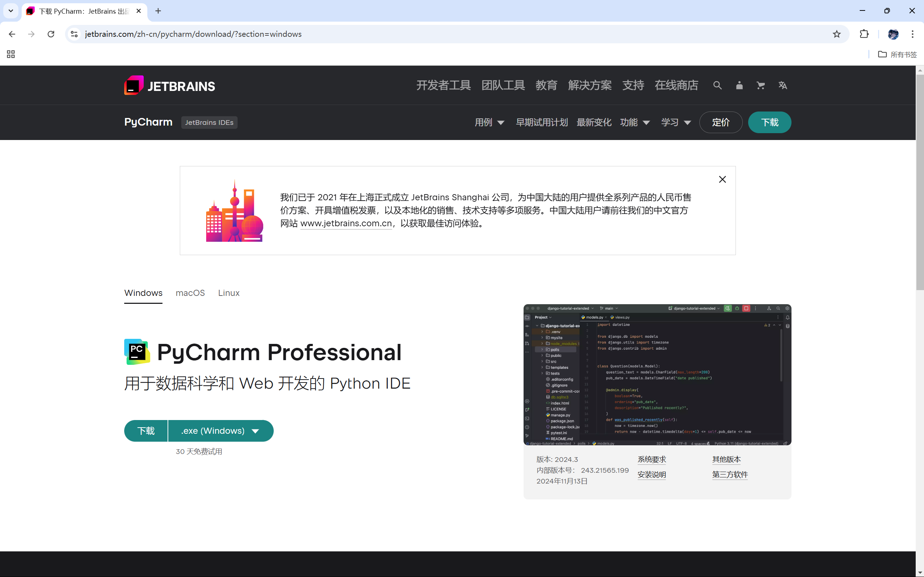Click the Shanghai skyline illustration
924x577 pixels.
[234, 211]
